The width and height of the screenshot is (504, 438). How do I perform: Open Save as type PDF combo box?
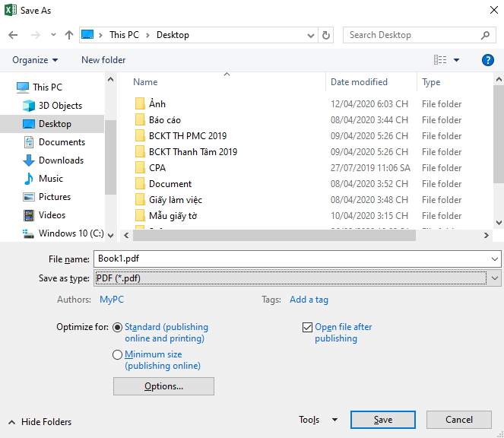(x=297, y=278)
